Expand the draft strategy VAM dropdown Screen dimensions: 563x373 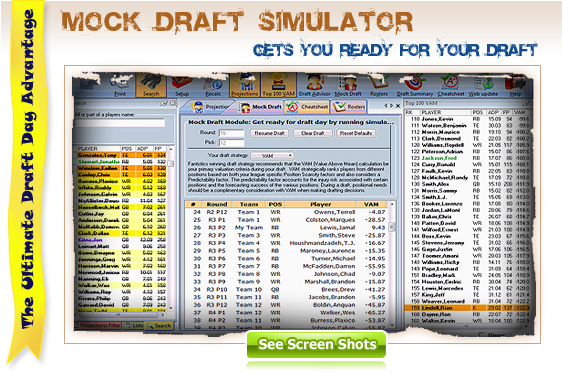pos(273,156)
